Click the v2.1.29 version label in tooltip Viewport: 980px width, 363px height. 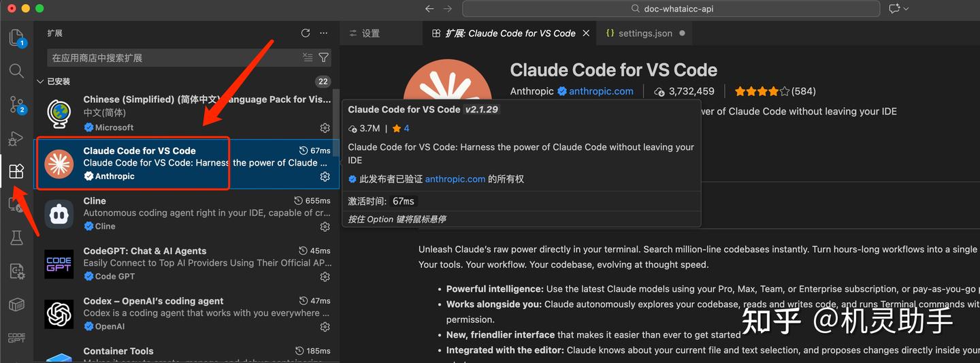tap(482, 110)
